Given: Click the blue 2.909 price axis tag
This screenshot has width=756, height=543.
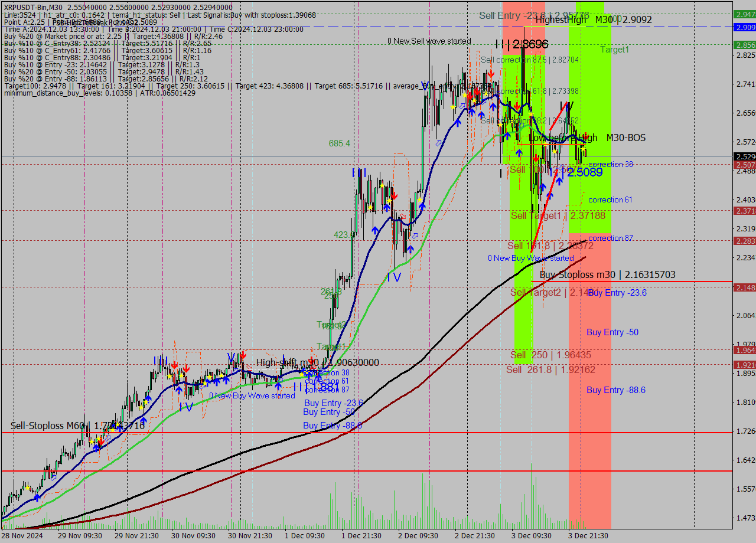Looking at the screenshot, I should click(744, 28).
